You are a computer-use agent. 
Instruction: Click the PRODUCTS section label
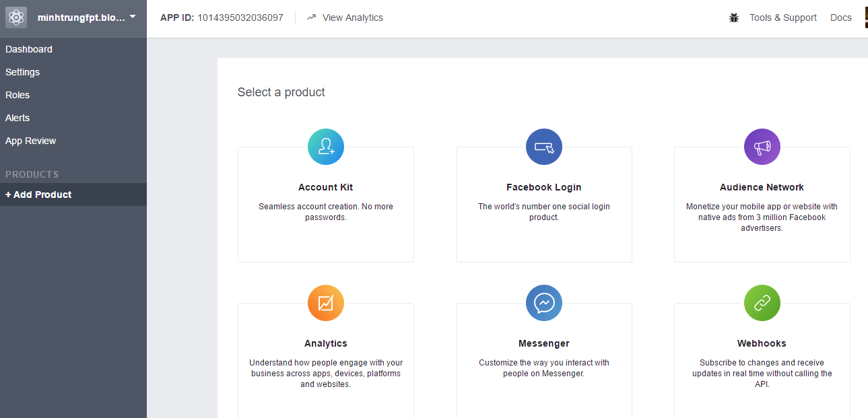(32, 174)
